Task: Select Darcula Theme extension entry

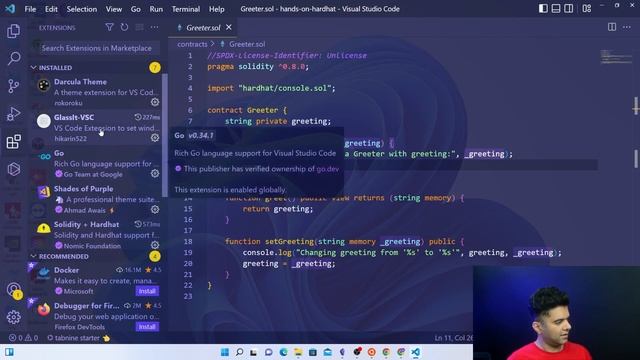Action: tap(95, 91)
